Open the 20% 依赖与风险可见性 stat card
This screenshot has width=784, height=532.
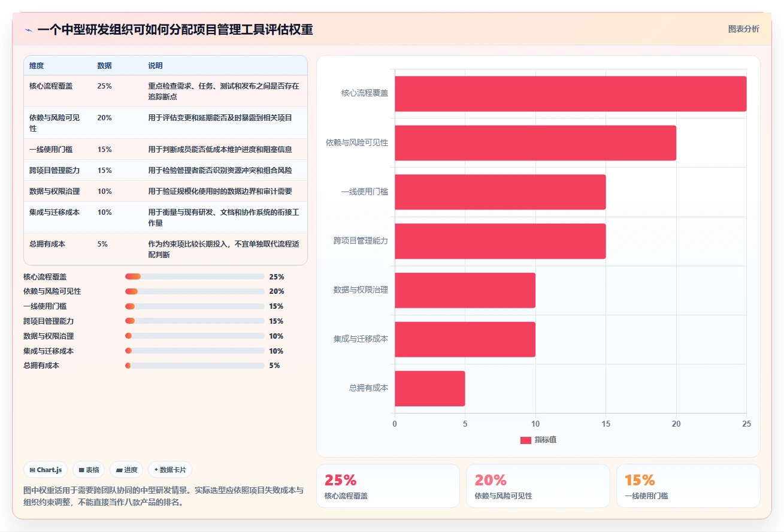[538, 486]
